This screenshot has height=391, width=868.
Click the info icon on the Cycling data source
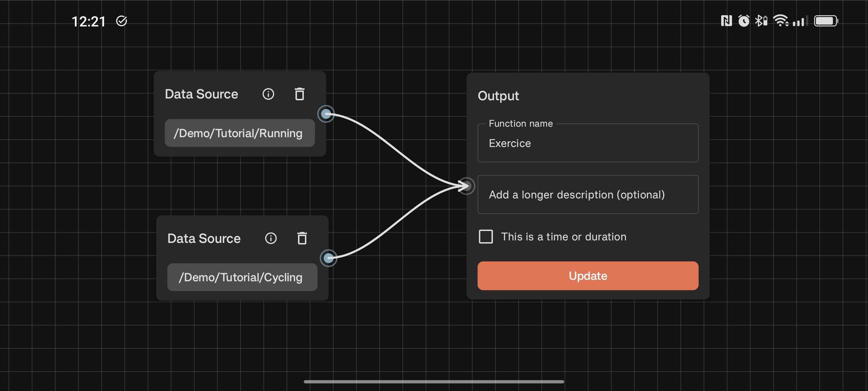(271, 238)
